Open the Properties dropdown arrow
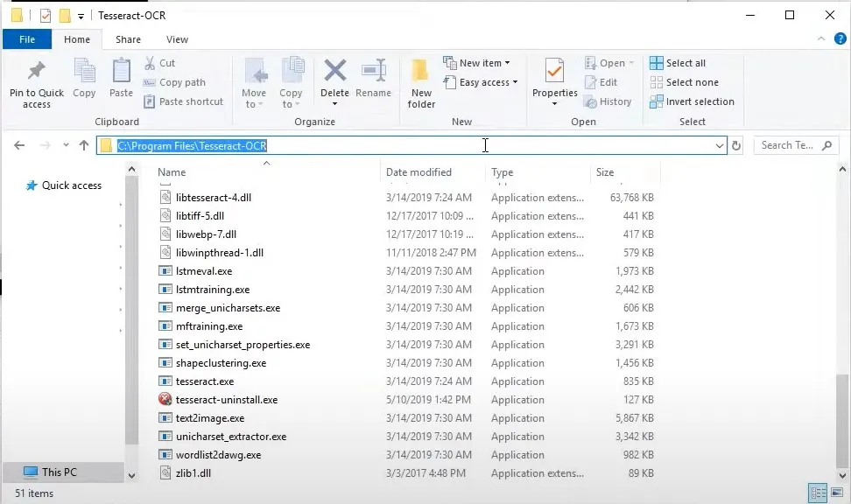 pyautogui.click(x=555, y=103)
